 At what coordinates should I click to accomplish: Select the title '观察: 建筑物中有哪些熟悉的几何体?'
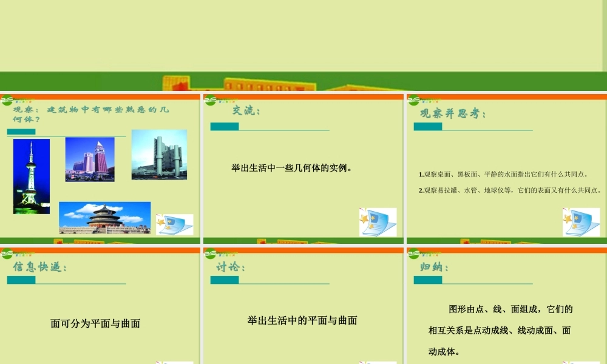click(x=90, y=114)
